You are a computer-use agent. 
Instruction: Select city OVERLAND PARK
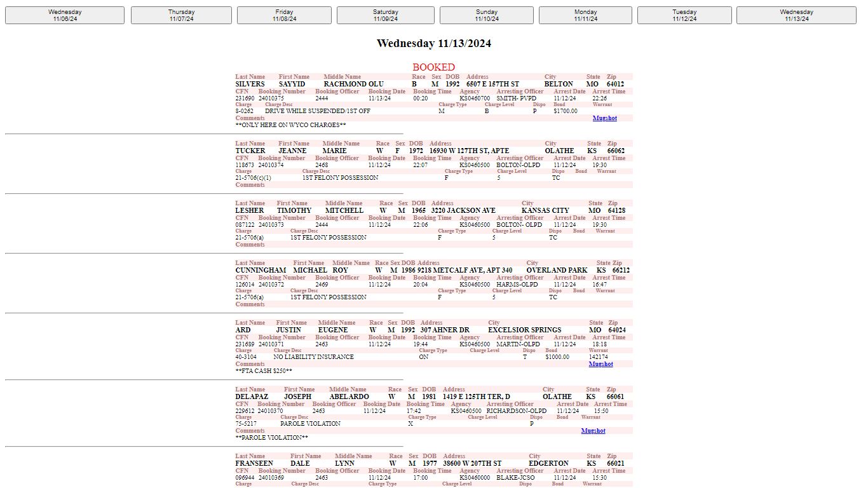tap(557, 270)
